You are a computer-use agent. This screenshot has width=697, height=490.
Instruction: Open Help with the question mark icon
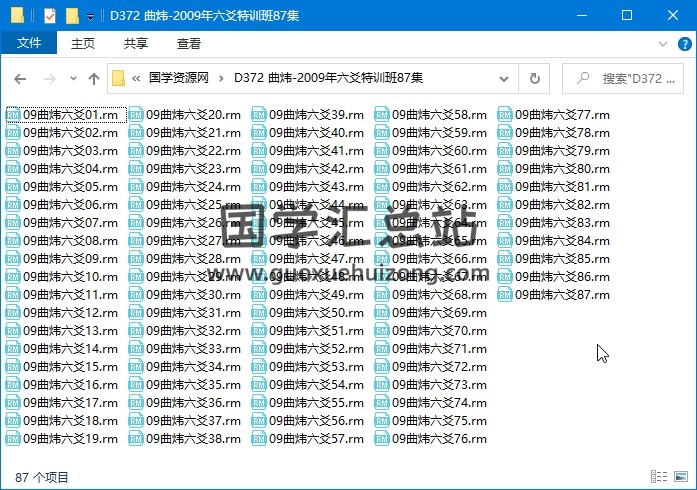coord(683,44)
